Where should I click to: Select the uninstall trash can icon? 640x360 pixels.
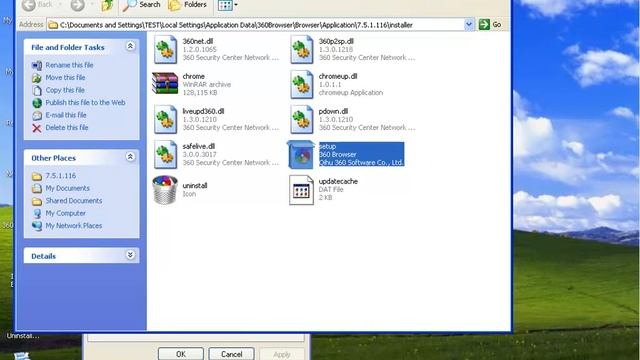165,190
